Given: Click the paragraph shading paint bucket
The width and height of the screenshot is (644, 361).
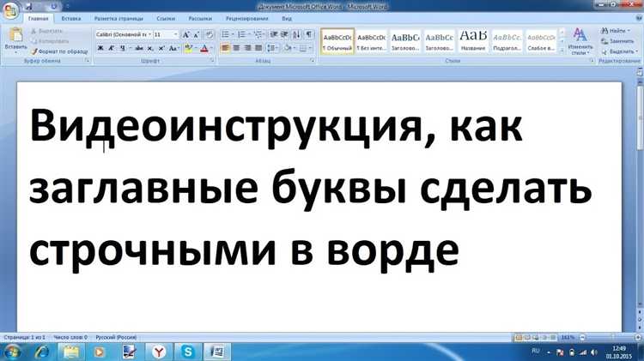Looking at the screenshot, I should (287, 48).
